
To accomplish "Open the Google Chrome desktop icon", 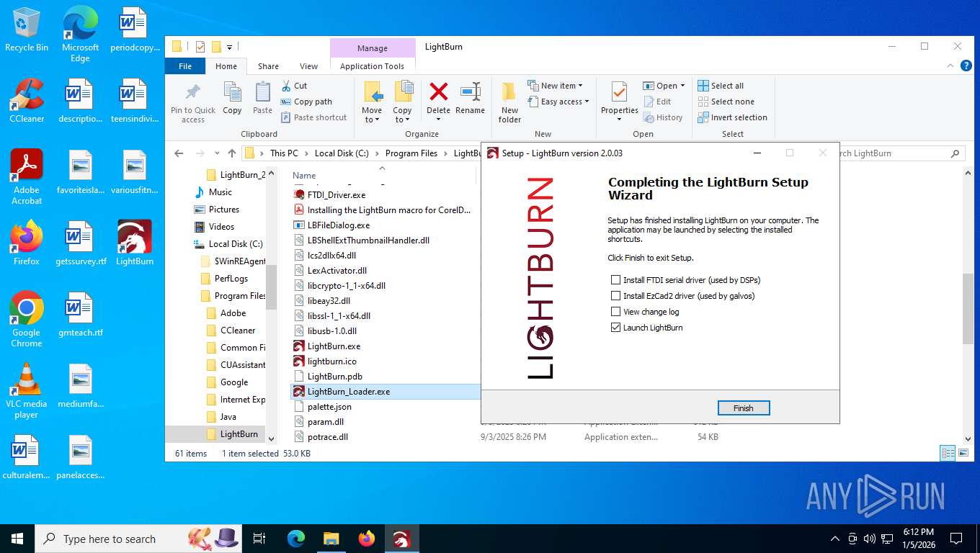I will coord(27,320).
